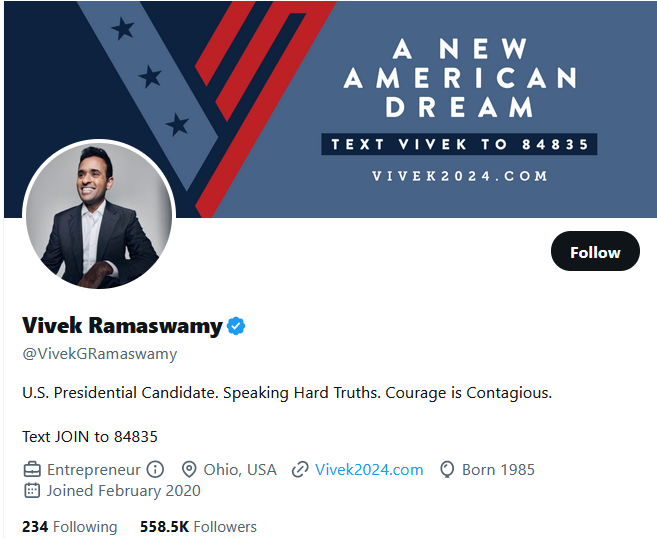Click the @VivekGRamaswamy handle
Image resolution: width=657 pixels, height=539 pixels.
tap(99, 353)
